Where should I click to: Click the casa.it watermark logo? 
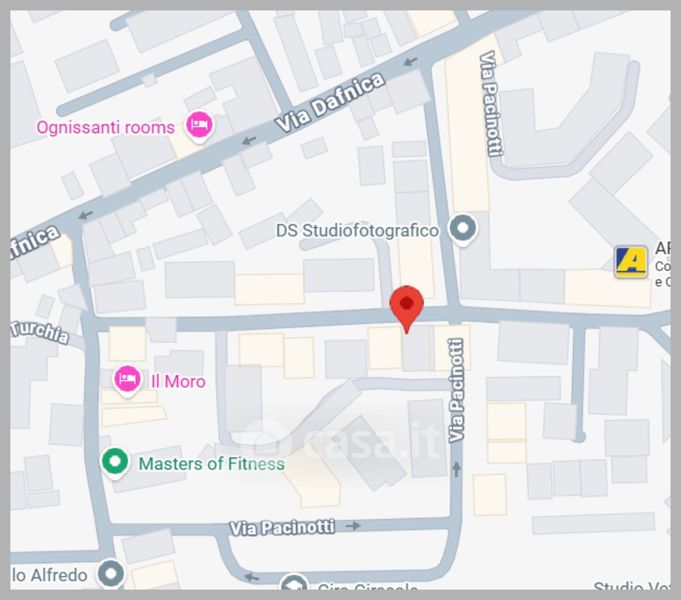click(x=343, y=439)
